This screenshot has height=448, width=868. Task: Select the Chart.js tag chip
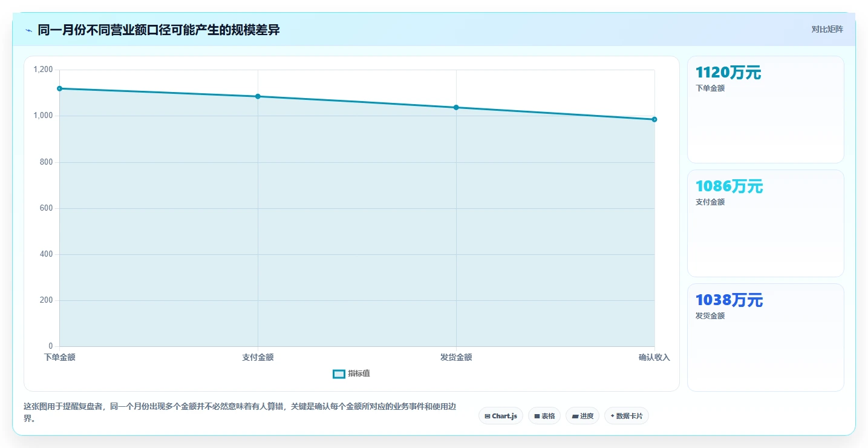[500, 416]
